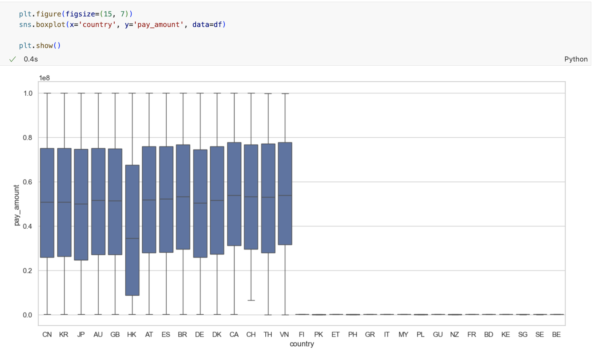Click the 0.4 y-axis tick value
593x364 pixels.
(x=28, y=226)
